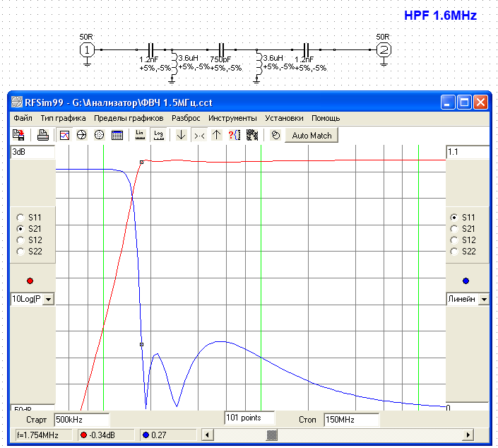This screenshot has height=448, width=498.
Task: Open the Инструменты menu
Action: (232, 118)
